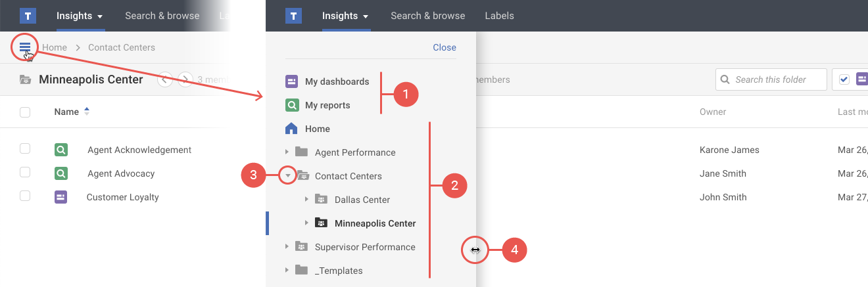Expand the Agent Performance folder
This screenshot has width=868, height=287.
tap(287, 152)
